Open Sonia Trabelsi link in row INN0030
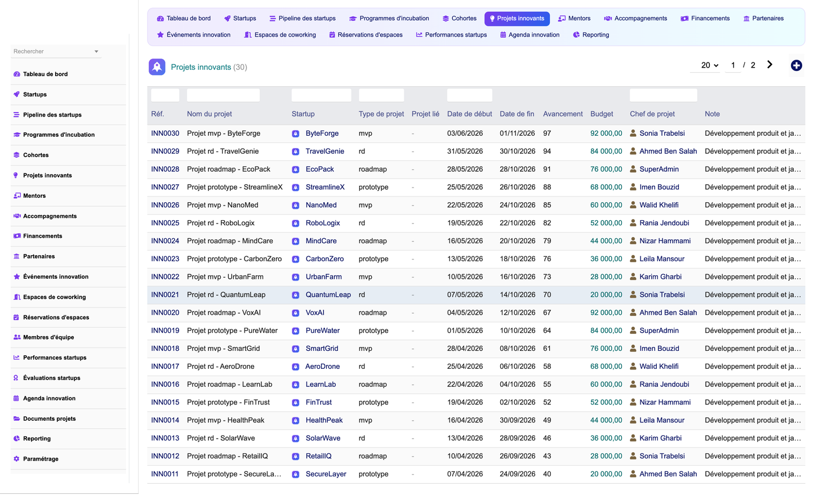The width and height of the screenshot is (814, 504). point(662,133)
